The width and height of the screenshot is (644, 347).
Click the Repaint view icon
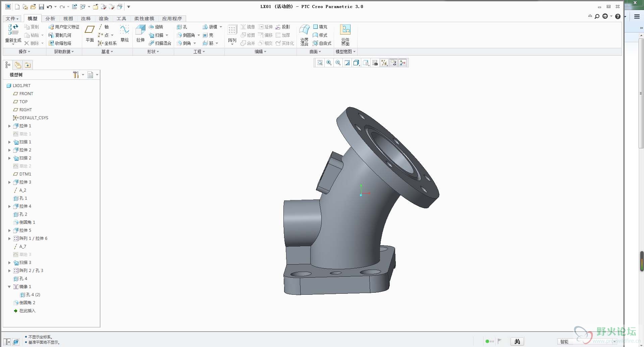click(x=347, y=63)
